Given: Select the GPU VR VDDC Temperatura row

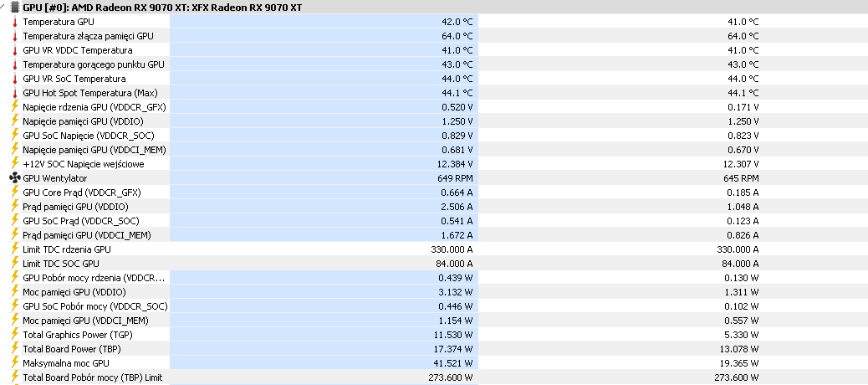Looking at the screenshot, I should pyautogui.click(x=434, y=50).
